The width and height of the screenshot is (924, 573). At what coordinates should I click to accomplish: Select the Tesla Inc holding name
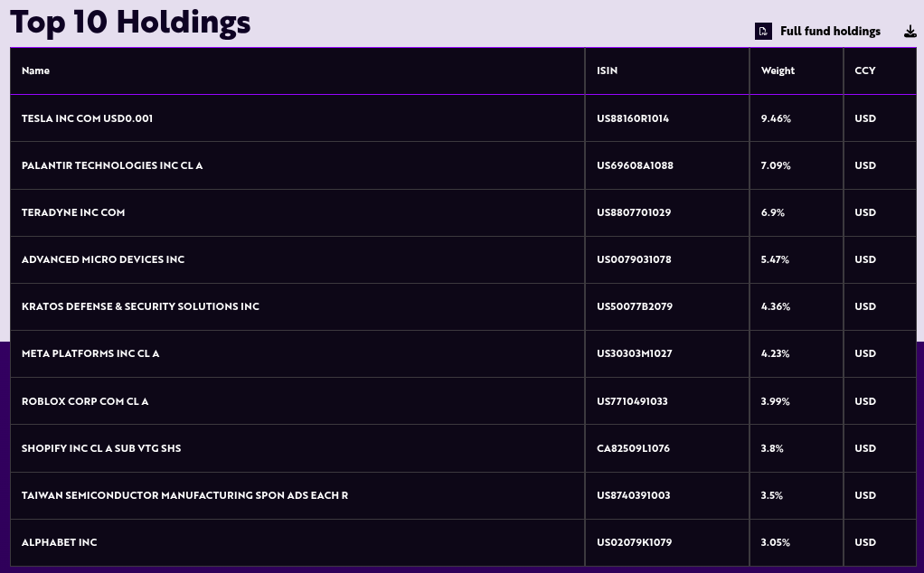pos(87,118)
